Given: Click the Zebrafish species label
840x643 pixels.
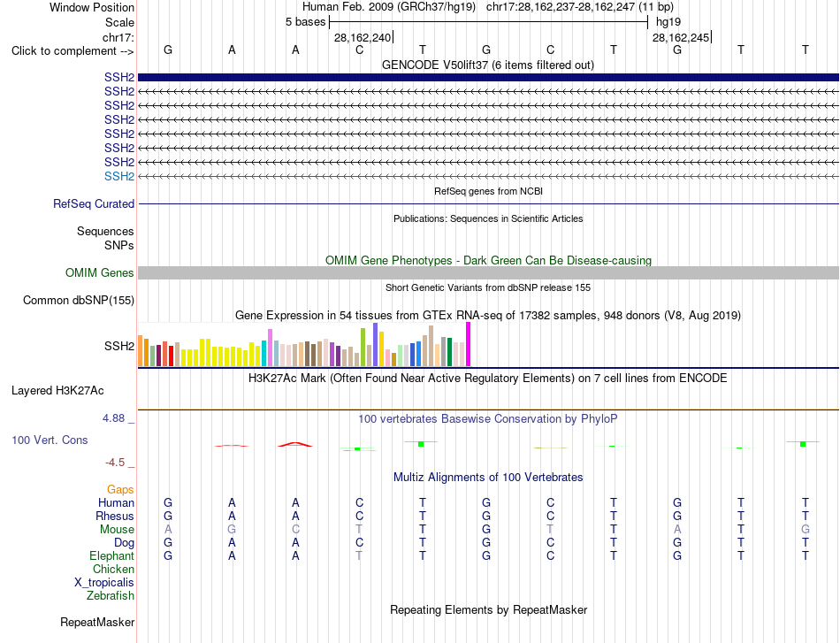Looking at the screenshot, I should [111, 595].
